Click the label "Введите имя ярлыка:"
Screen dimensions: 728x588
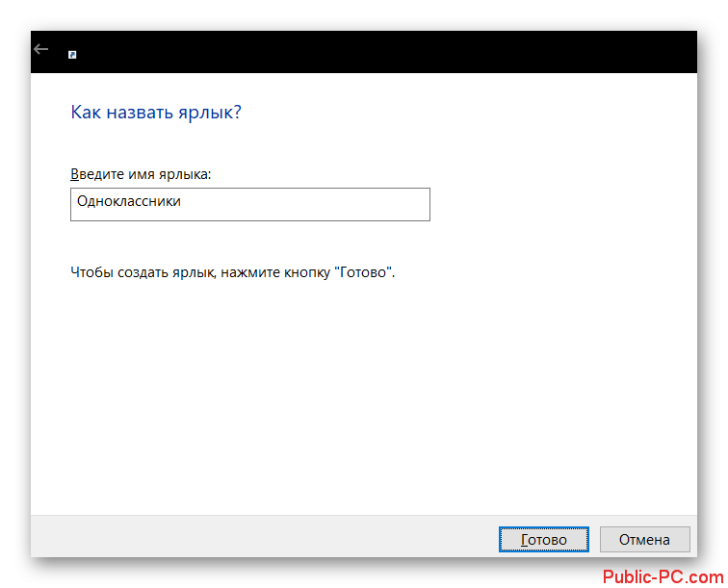[141, 174]
